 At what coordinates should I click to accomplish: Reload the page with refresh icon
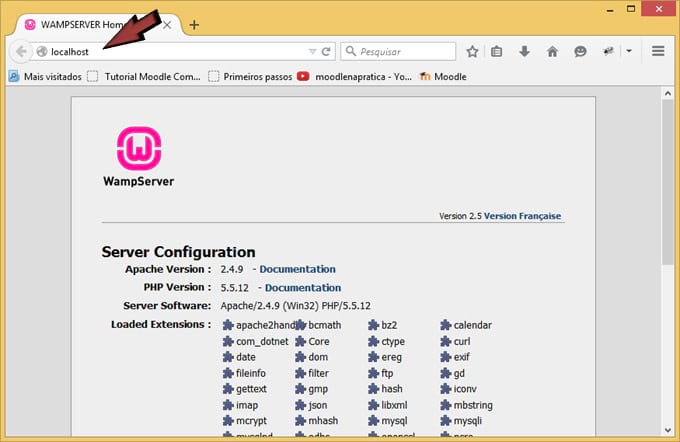(x=326, y=52)
